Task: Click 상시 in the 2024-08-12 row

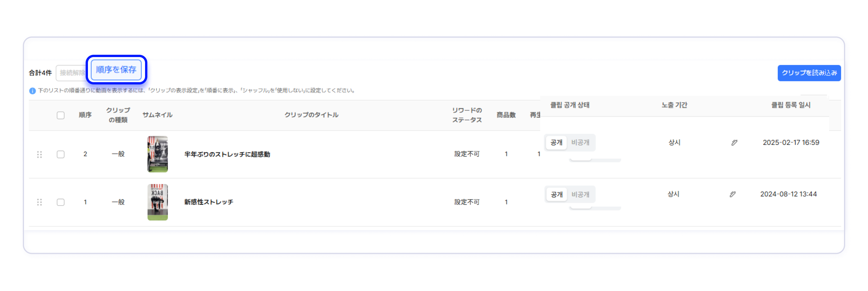Action: coord(673,194)
